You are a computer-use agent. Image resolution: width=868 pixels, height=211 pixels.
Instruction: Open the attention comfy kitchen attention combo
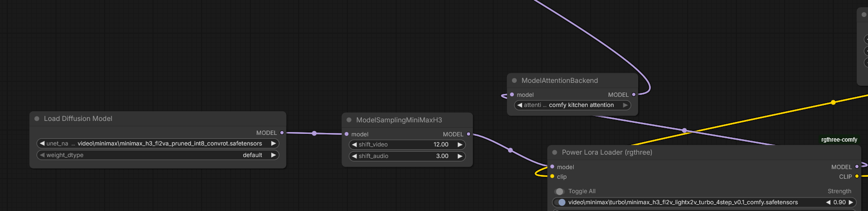point(573,105)
